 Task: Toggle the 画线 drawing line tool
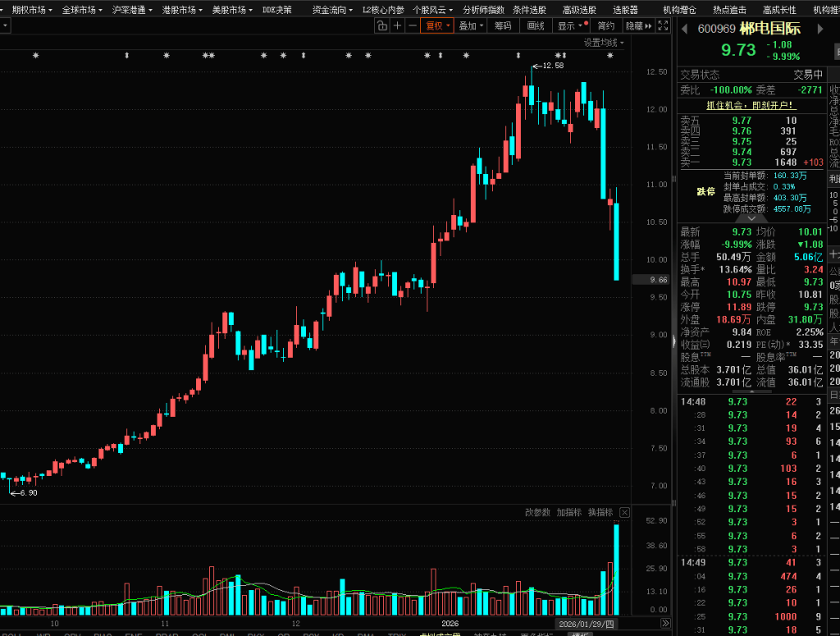click(536, 26)
